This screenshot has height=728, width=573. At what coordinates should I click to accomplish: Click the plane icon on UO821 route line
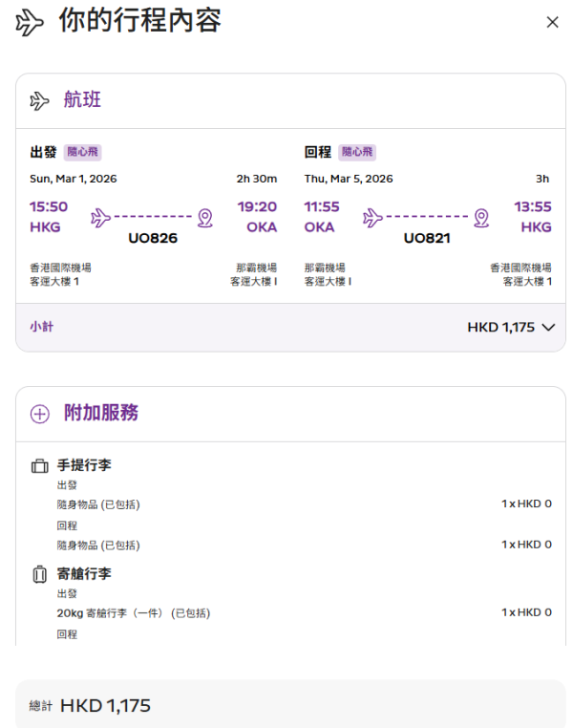coord(372,217)
